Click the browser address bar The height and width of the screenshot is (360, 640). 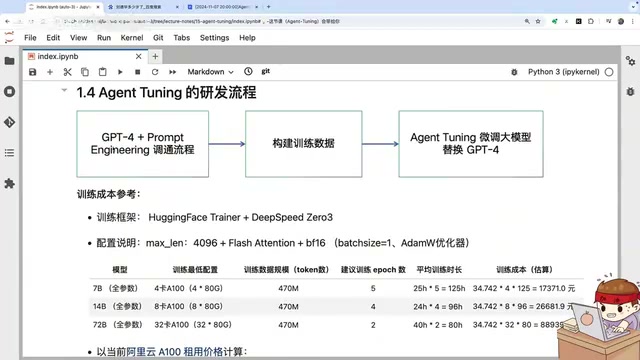pyautogui.click(x=286, y=21)
